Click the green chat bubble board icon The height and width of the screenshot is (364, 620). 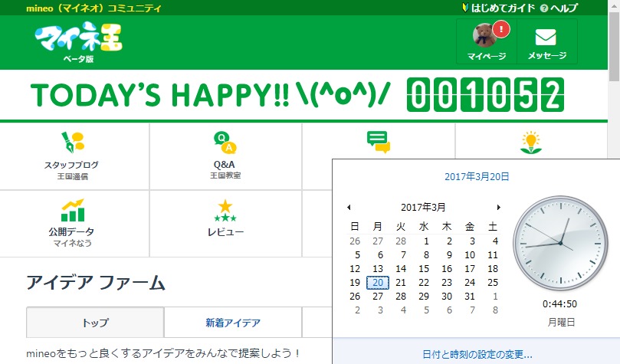coord(379,142)
